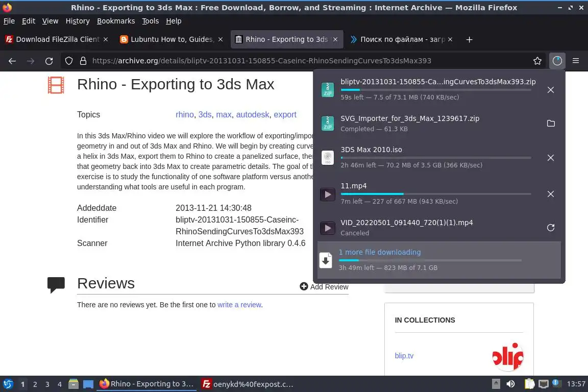588x392 pixels.
Task: Open the Firefox hamburger menu
Action: 576,61
